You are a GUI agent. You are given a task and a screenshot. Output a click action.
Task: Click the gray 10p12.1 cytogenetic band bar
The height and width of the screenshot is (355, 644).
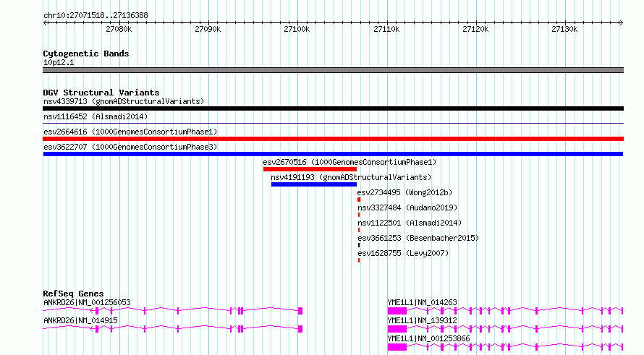pyautogui.click(x=333, y=70)
